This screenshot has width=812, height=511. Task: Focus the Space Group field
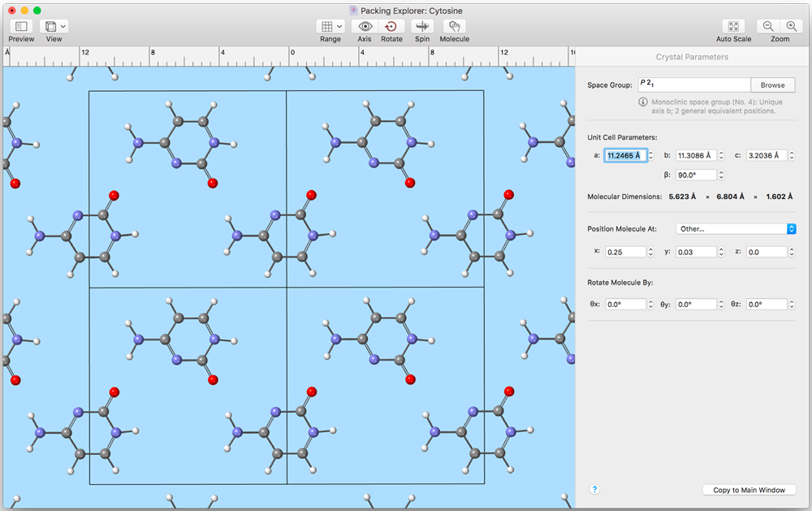[x=694, y=85]
